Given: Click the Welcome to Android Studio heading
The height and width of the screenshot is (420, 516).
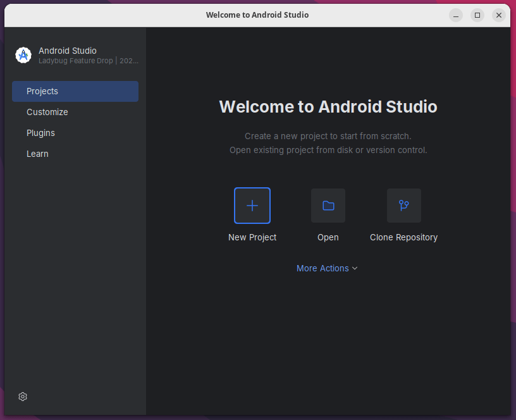Looking at the screenshot, I should pos(328,106).
